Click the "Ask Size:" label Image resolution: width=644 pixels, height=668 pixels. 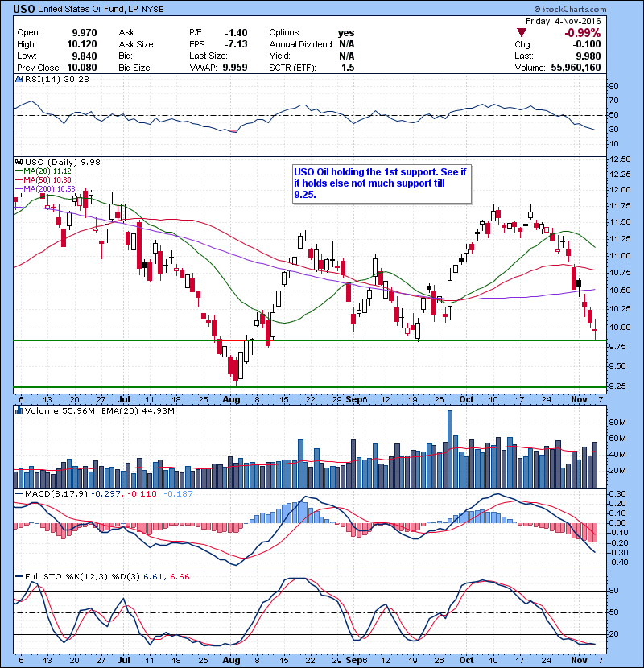[137, 44]
